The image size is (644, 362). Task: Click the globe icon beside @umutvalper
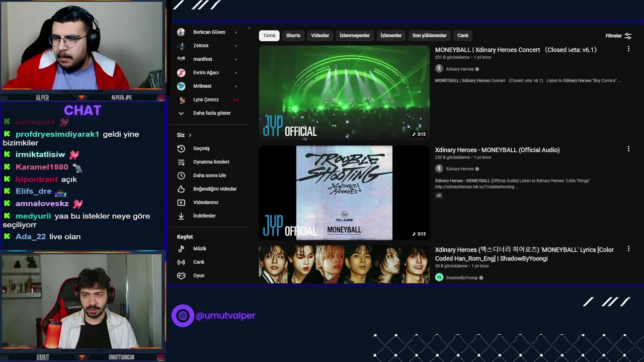(183, 316)
